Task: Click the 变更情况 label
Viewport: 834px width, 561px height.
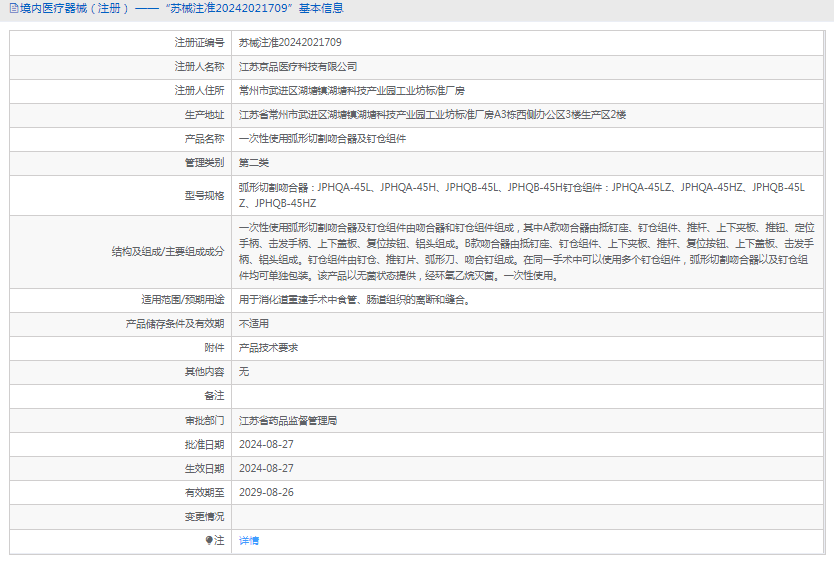Action: (205, 516)
